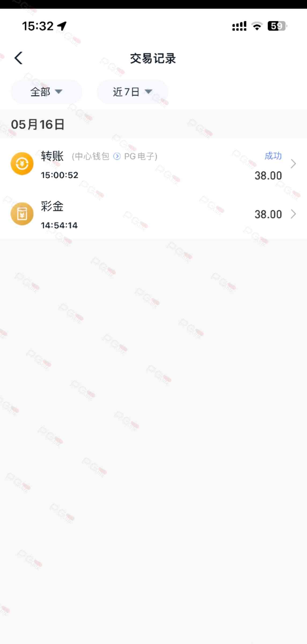Tap the back arrow icon
The width and height of the screenshot is (307, 644).
(19, 58)
